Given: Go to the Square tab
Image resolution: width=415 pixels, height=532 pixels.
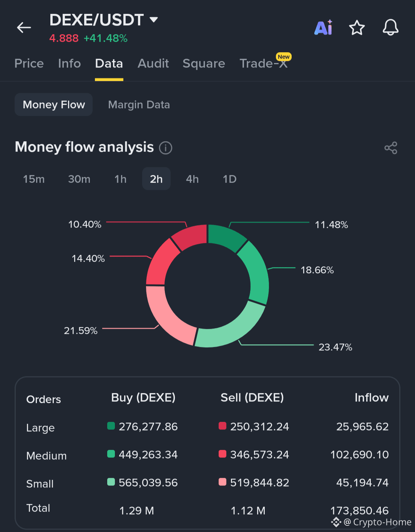Looking at the screenshot, I should click(x=204, y=63).
